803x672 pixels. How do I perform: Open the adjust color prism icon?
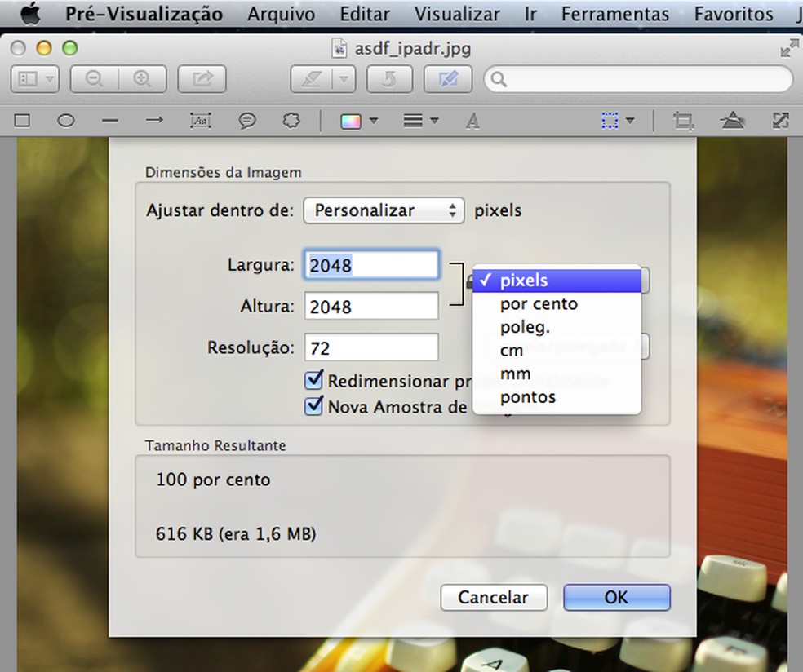[x=732, y=121]
